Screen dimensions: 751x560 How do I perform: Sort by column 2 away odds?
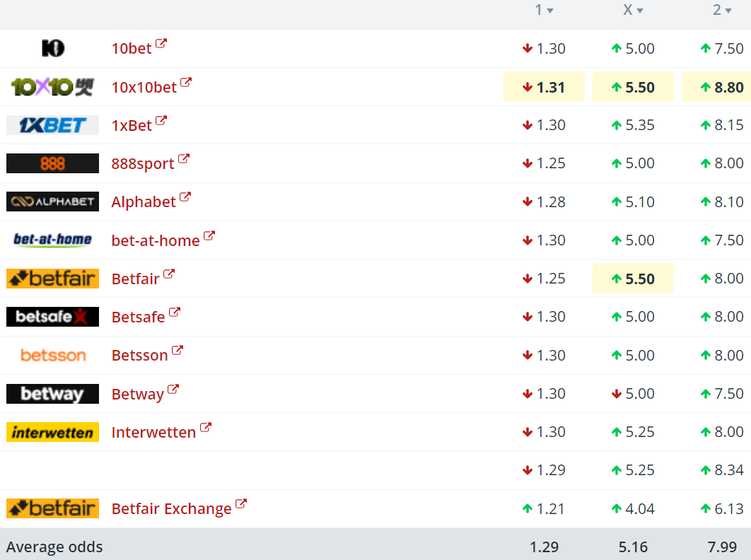coord(721,10)
